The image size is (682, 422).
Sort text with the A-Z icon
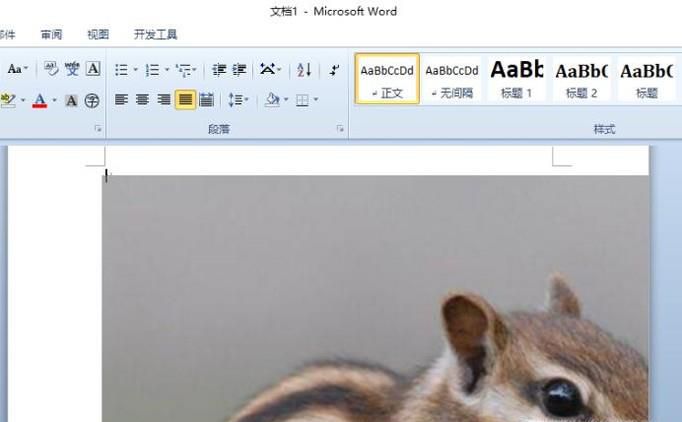pyautogui.click(x=304, y=70)
